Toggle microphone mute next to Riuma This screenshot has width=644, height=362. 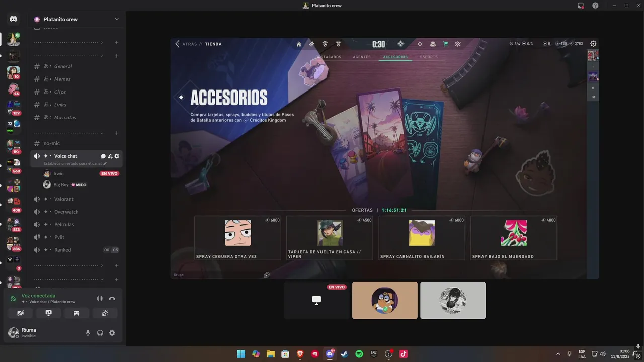pyautogui.click(x=88, y=333)
